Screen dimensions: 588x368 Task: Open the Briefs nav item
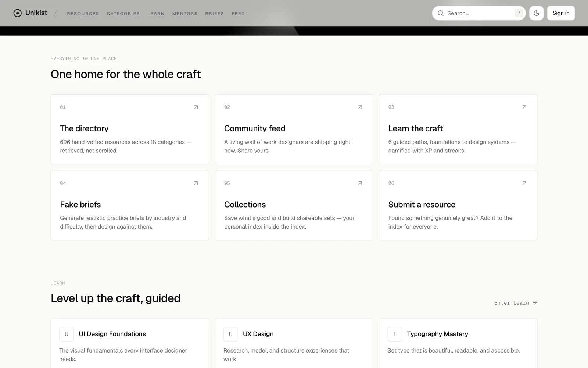point(215,14)
